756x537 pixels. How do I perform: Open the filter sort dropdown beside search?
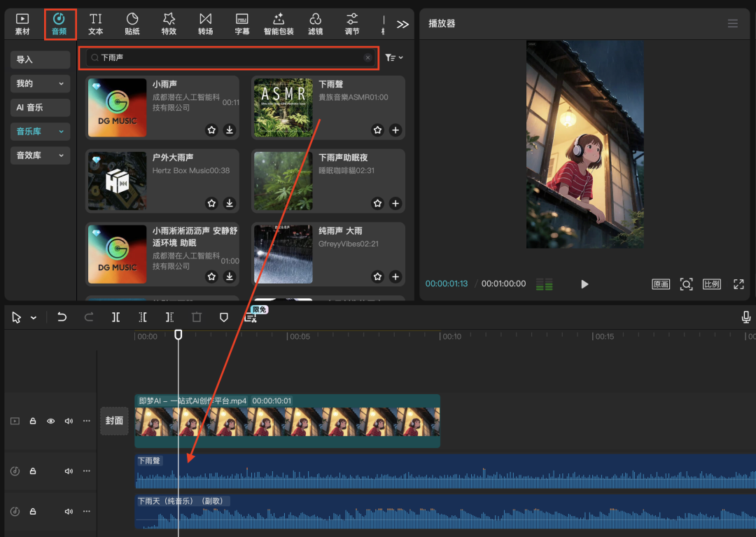click(394, 57)
